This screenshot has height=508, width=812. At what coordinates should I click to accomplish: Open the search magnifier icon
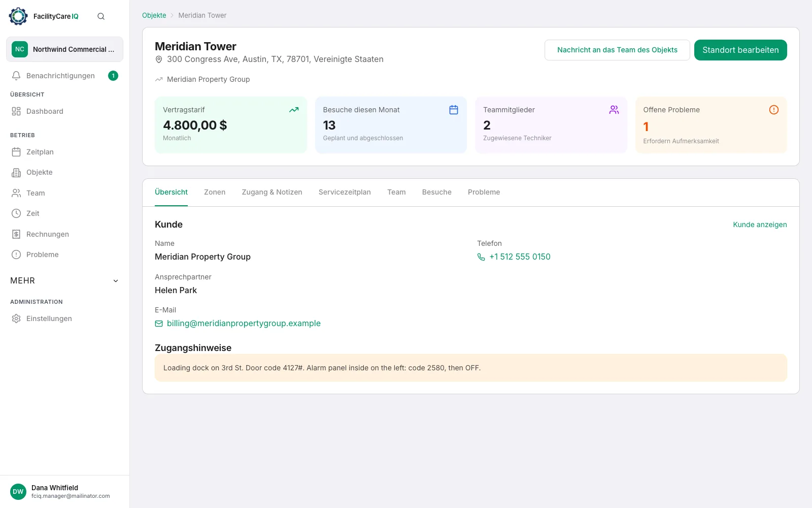pyautogui.click(x=101, y=16)
